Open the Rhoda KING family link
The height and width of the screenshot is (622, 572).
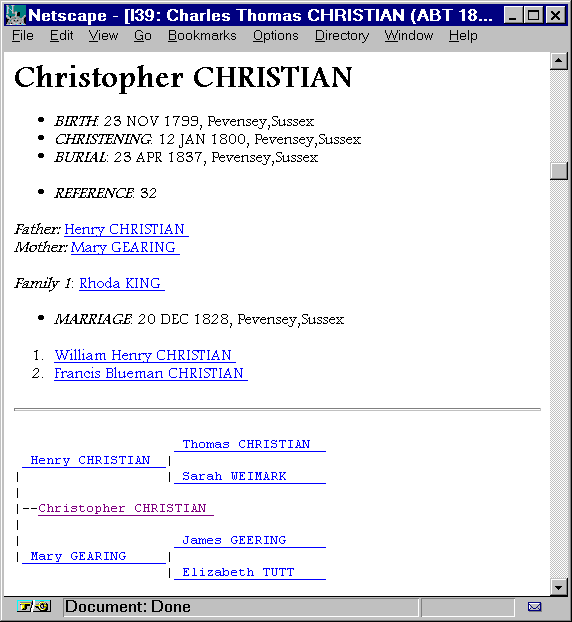[x=122, y=283]
